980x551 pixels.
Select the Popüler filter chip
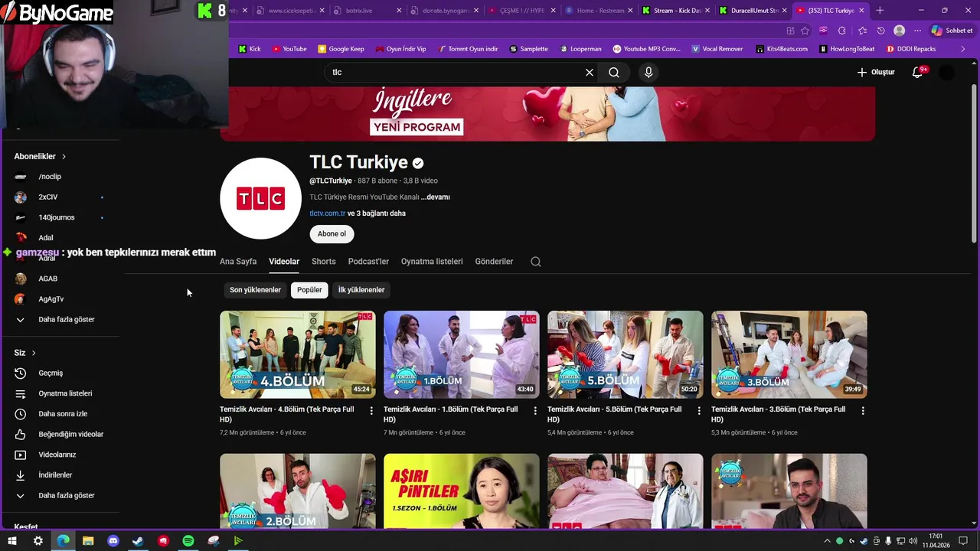coord(309,290)
